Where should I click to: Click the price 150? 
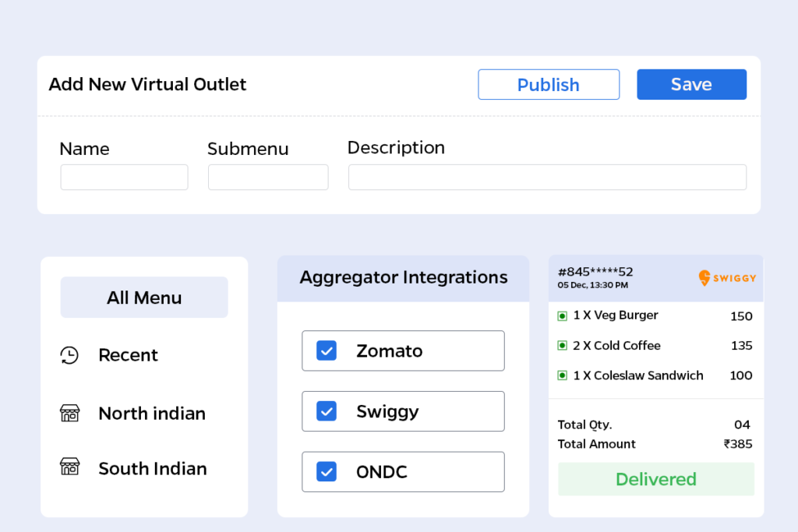point(741,316)
